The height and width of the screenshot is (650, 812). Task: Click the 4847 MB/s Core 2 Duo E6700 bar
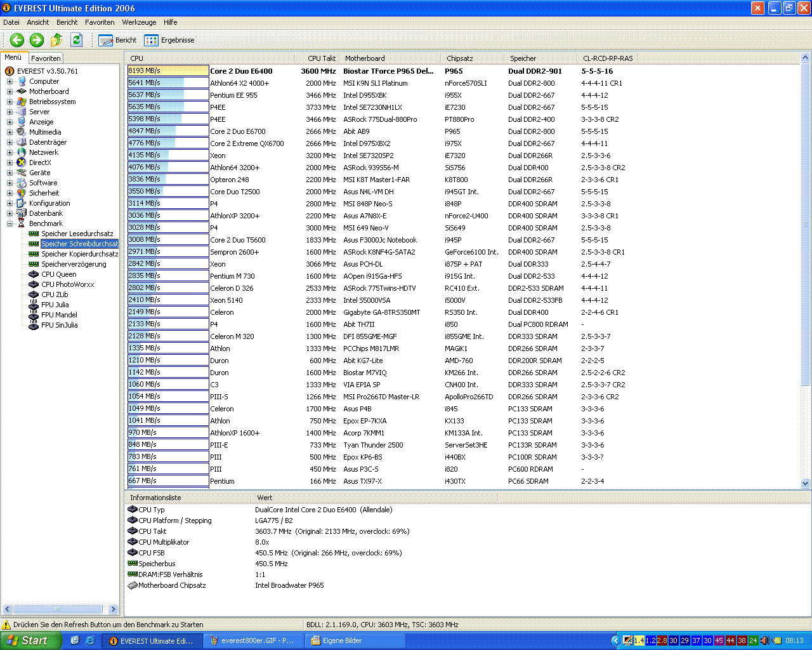click(168, 131)
